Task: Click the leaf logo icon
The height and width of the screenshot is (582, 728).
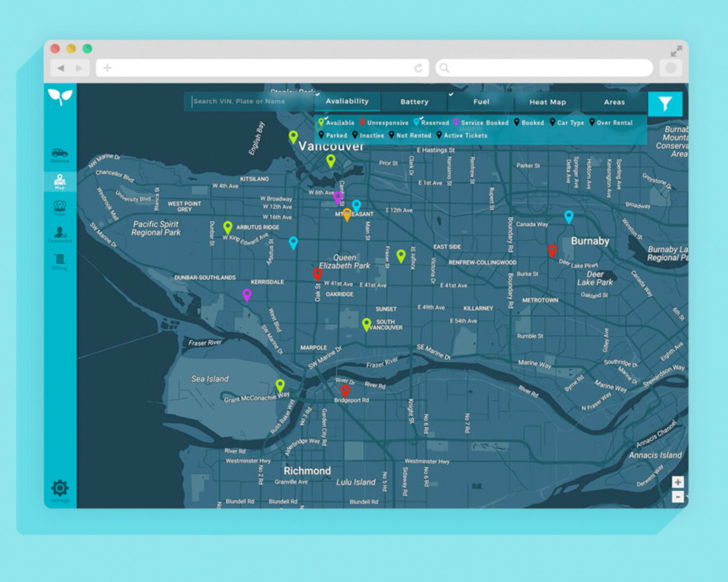Action: (x=60, y=96)
